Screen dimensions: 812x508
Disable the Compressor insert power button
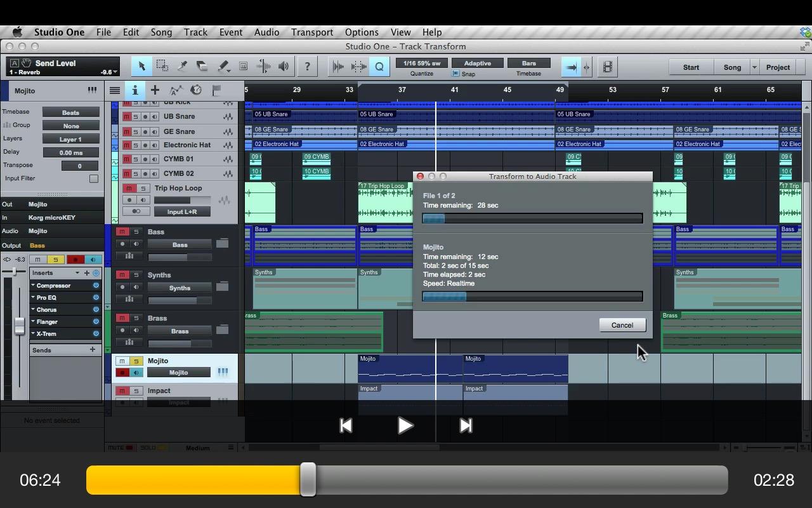pyautogui.click(x=96, y=286)
